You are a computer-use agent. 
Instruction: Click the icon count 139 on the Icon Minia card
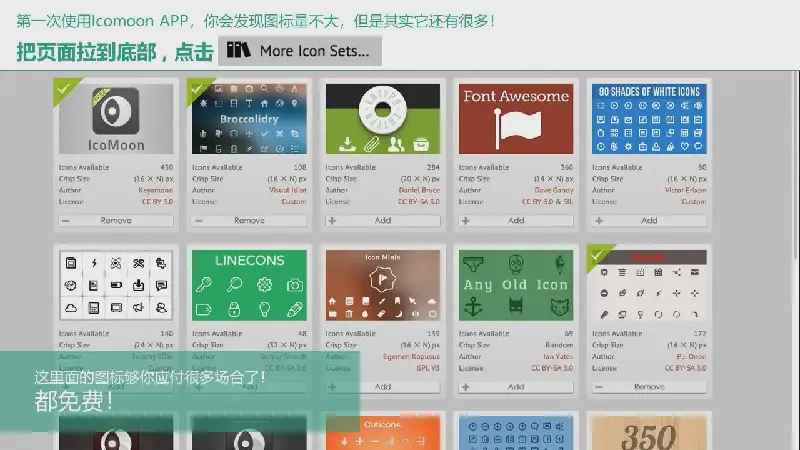(x=433, y=334)
